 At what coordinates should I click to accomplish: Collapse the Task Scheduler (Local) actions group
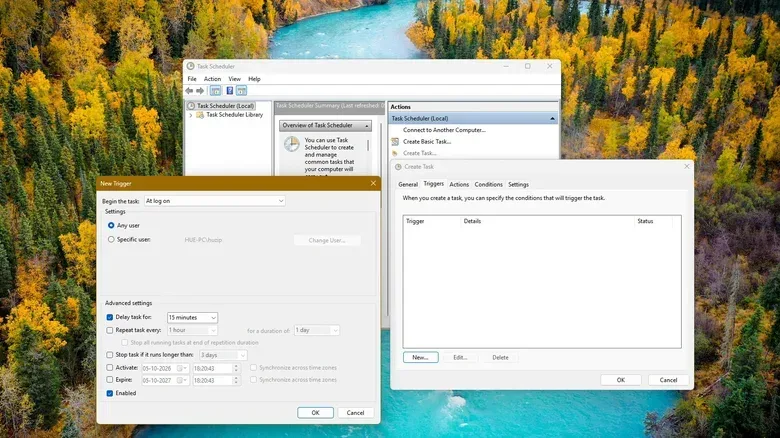click(552, 118)
